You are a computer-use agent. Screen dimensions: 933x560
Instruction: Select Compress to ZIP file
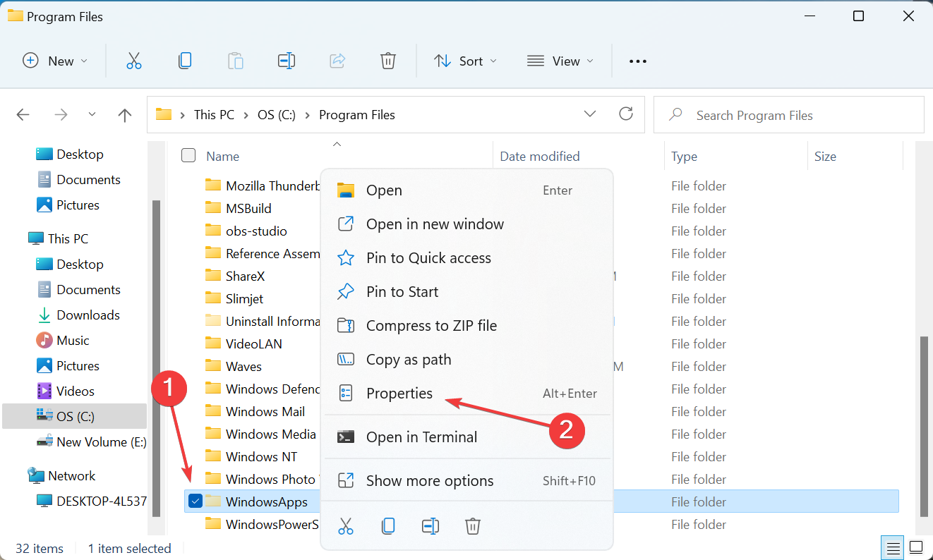click(431, 326)
